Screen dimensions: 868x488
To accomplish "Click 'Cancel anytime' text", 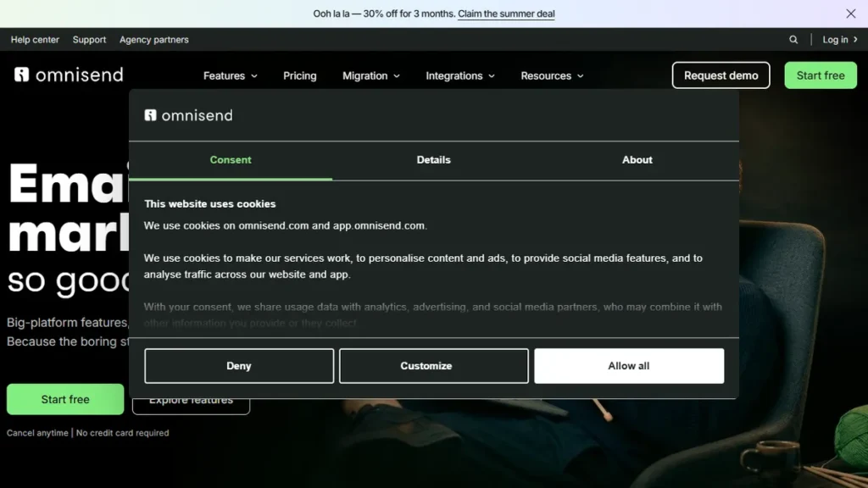I will click(x=37, y=433).
